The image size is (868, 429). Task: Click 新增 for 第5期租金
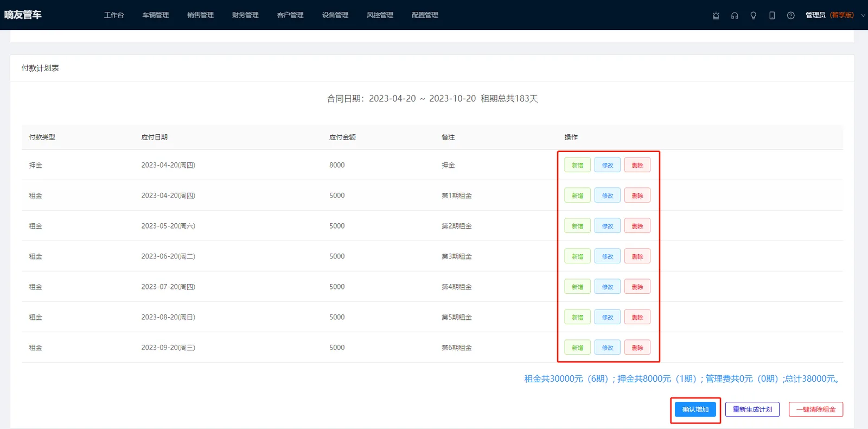pos(578,317)
